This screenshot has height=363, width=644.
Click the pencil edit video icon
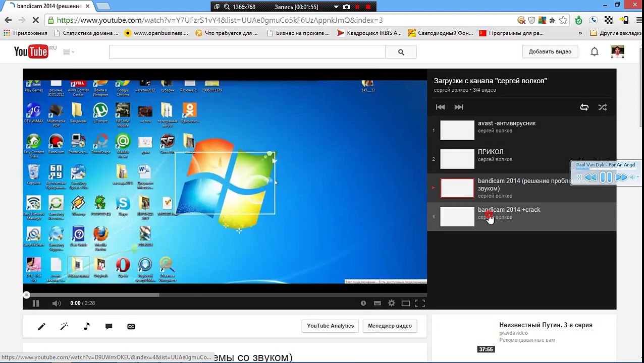pos(41,326)
